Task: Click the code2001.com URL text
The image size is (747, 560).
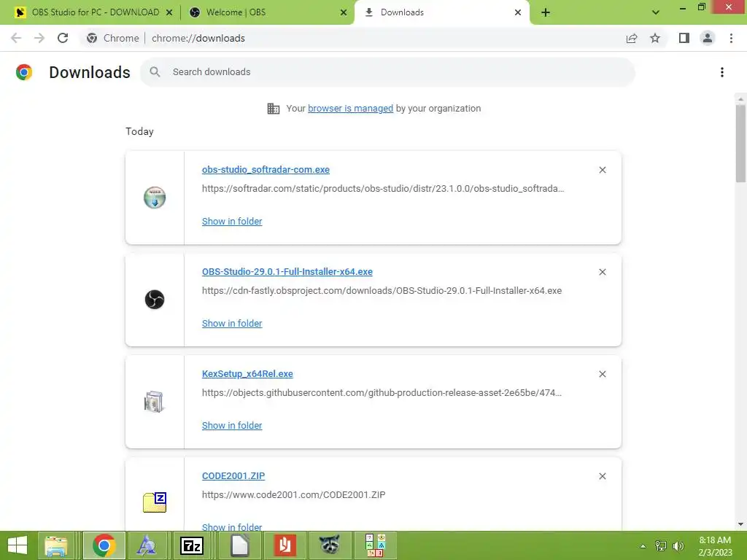Action: click(x=293, y=495)
